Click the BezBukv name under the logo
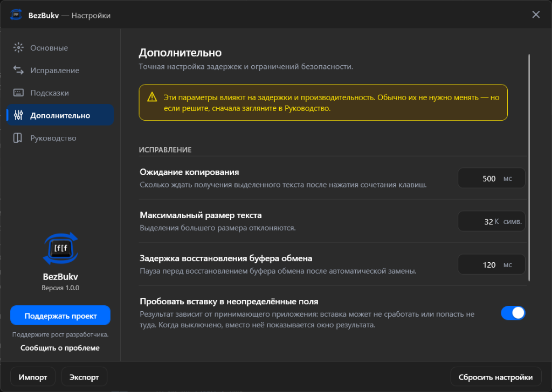 pyautogui.click(x=60, y=276)
